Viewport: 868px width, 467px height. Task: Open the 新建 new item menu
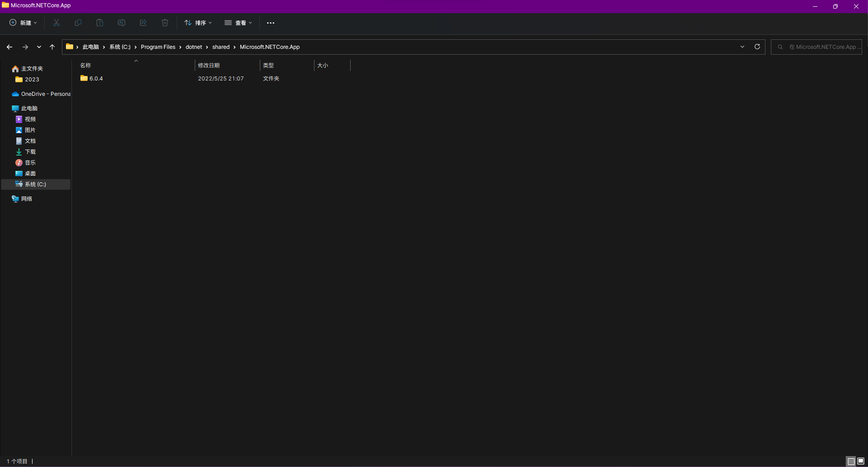pos(23,23)
